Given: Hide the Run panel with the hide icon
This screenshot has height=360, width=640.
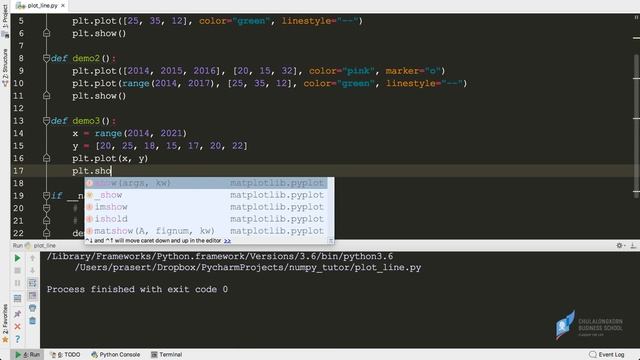Looking at the screenshot, I should coord(633,245).
